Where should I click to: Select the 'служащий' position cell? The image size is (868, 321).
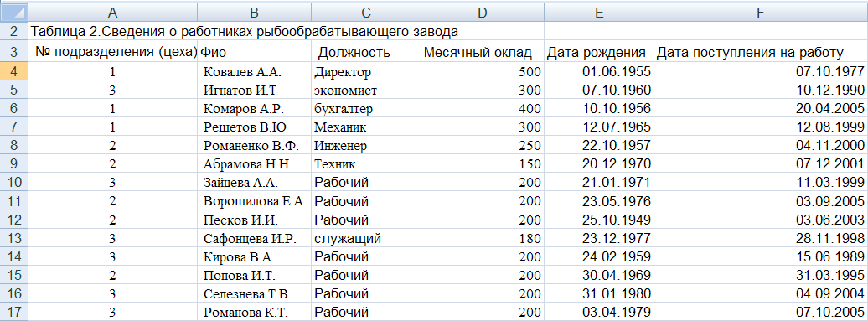point(366,238)
